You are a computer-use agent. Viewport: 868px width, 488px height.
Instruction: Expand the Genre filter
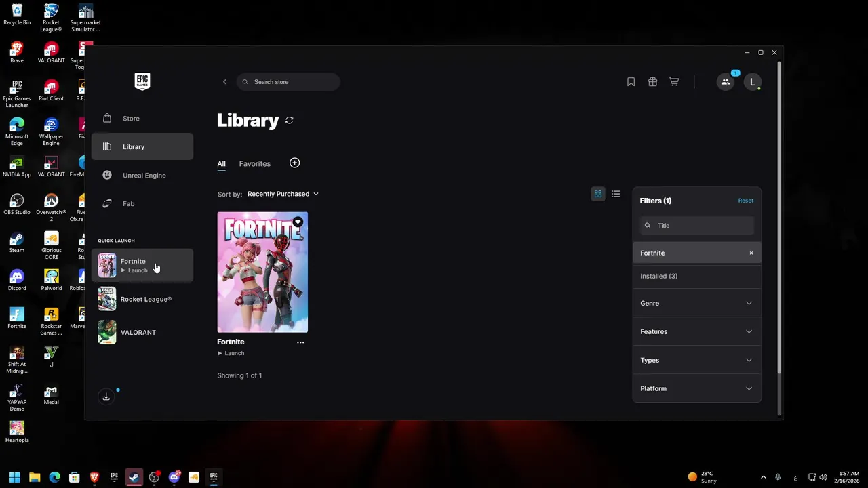point(696,303)
